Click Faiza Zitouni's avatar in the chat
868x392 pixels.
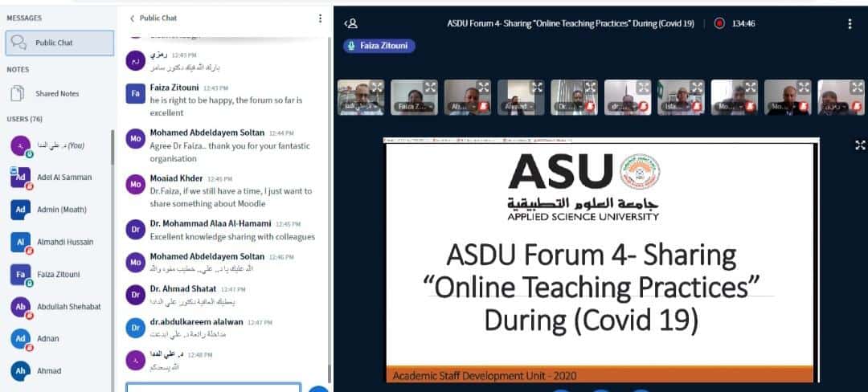(x=136, y=93)
